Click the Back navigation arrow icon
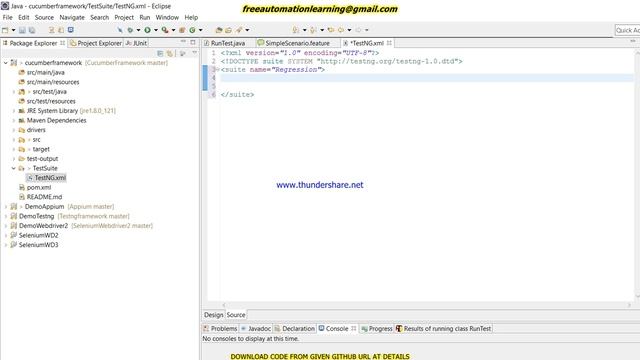The height and width of the screenshot is (360, 640). [341, 30]
